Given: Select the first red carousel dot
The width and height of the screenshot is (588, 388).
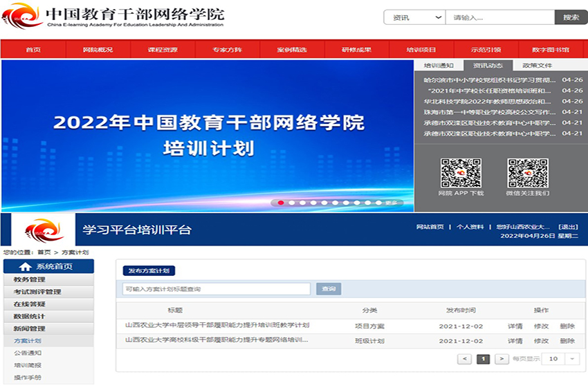Looking at the screenshot, I should [280, 203].
